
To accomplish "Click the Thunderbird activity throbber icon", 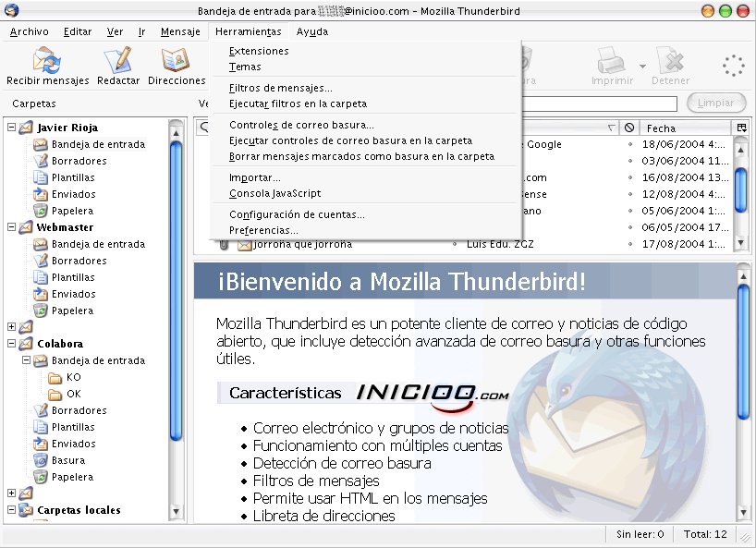I will coord(733,65).
